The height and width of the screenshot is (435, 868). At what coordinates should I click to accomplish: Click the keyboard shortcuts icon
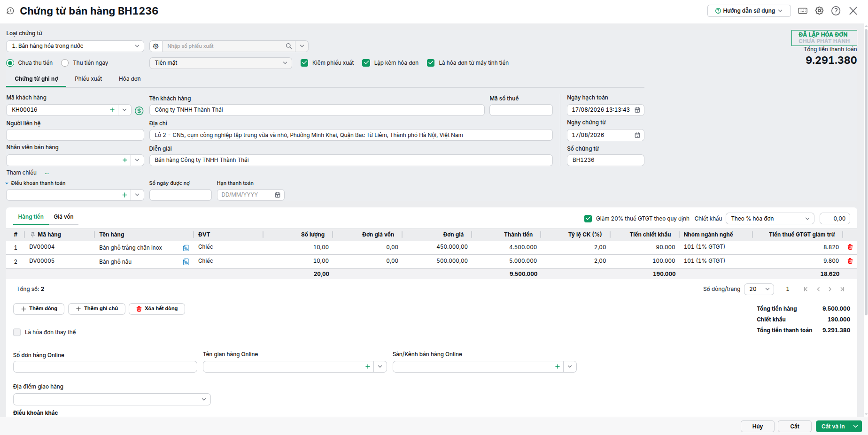tap(803, 11)
